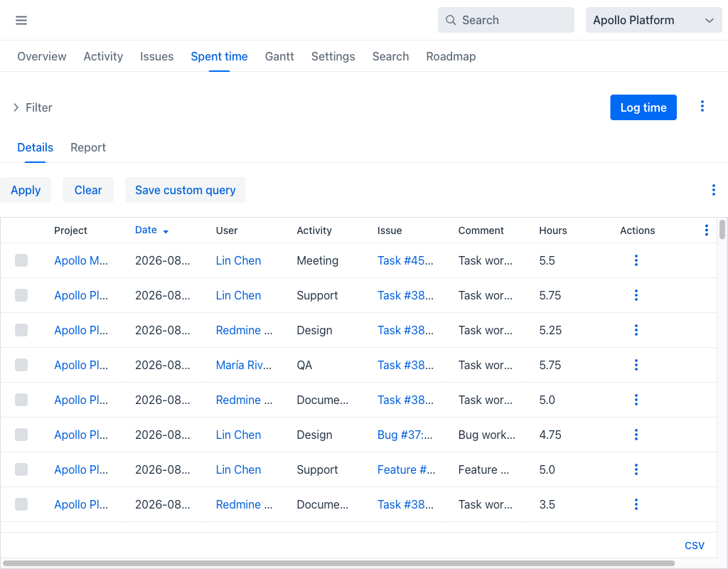The width and height of the screenshot is (728, 569).
Task: Select checkbox of María Riv... QA row
Action: point(21,365)
